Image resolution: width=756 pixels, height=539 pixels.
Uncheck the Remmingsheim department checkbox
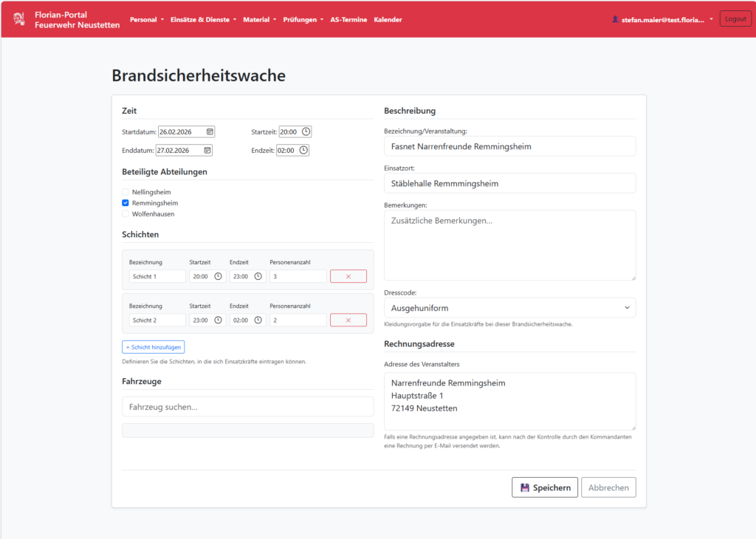[126, 203]
